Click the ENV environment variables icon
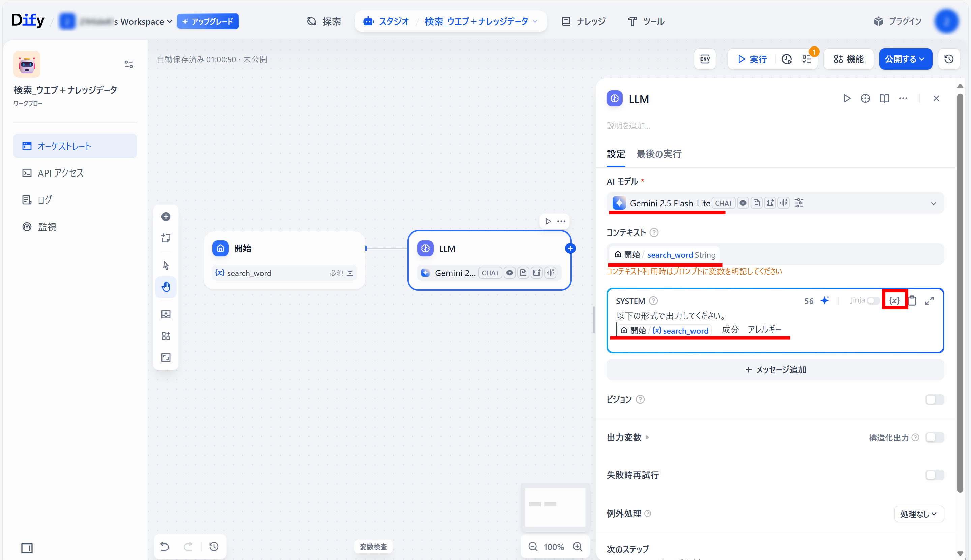 tap(705, 59)
